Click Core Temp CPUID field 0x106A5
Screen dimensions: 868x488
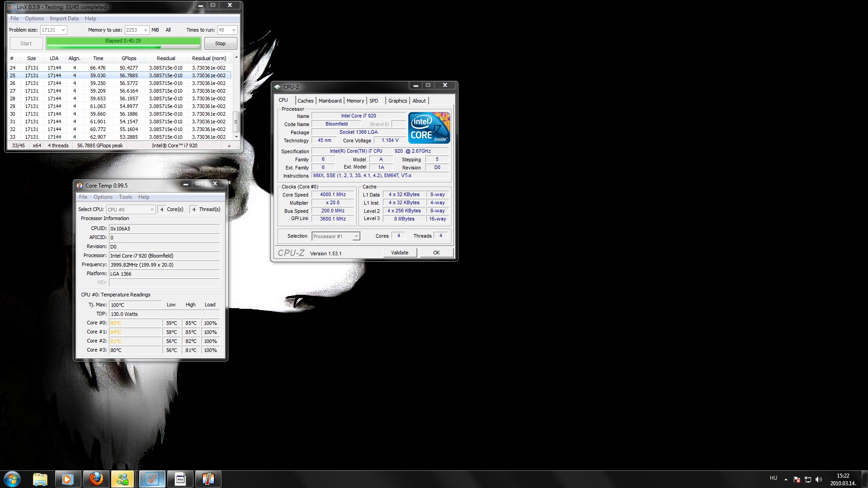[x=164, y=229]
